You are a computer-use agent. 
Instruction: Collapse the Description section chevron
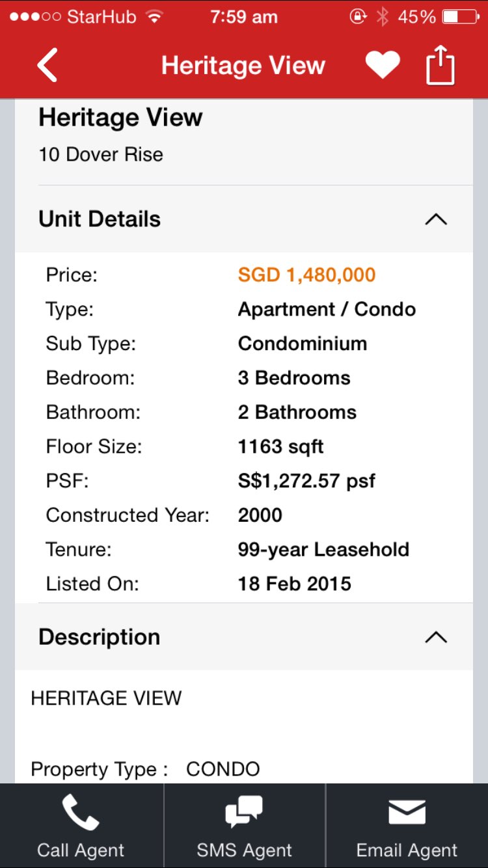coord(435,637)
